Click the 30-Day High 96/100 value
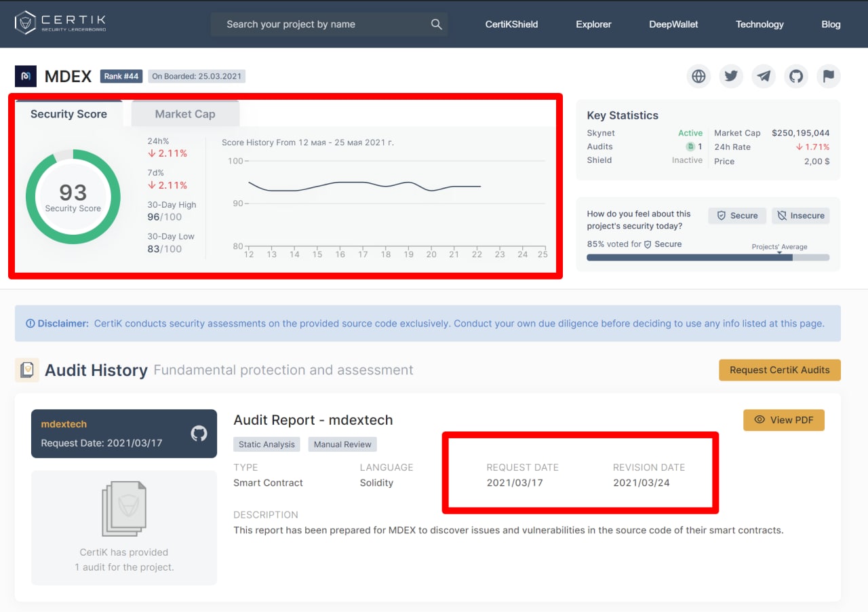 pyautogui.click(x=165, y=217)
